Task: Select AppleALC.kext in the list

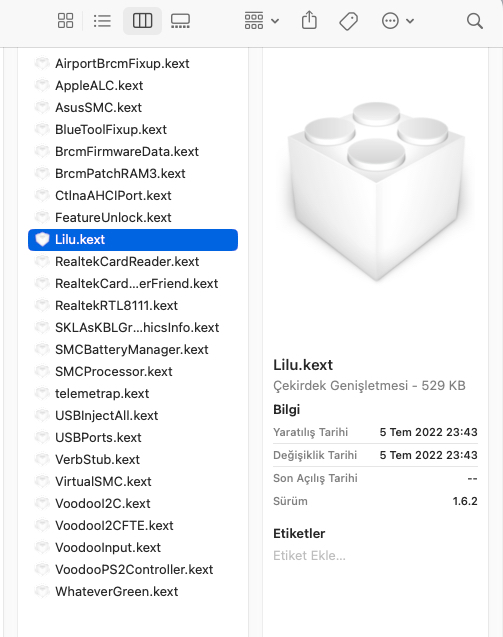Action: pyautogui.click(x=133, y=86)
